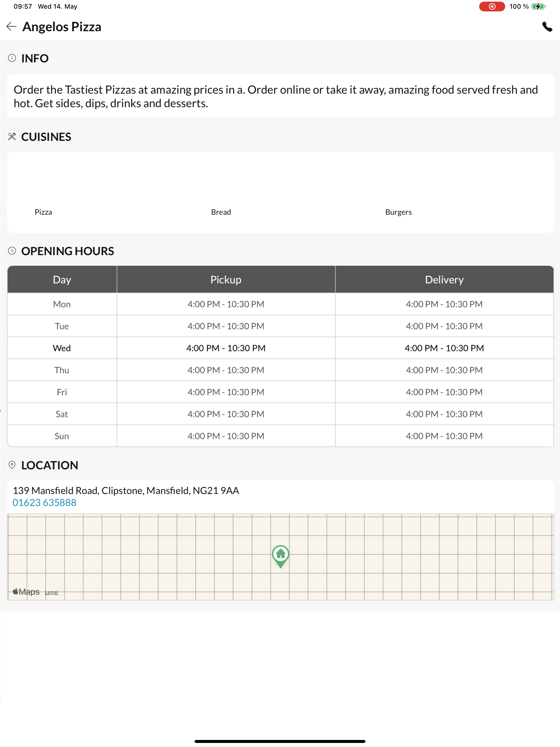Image resolution: width=560 pixels, height=747 pixels.
Task: Click the address 139 Mansfield Road text
Action: pyautogui.click(x=126, y=490)
